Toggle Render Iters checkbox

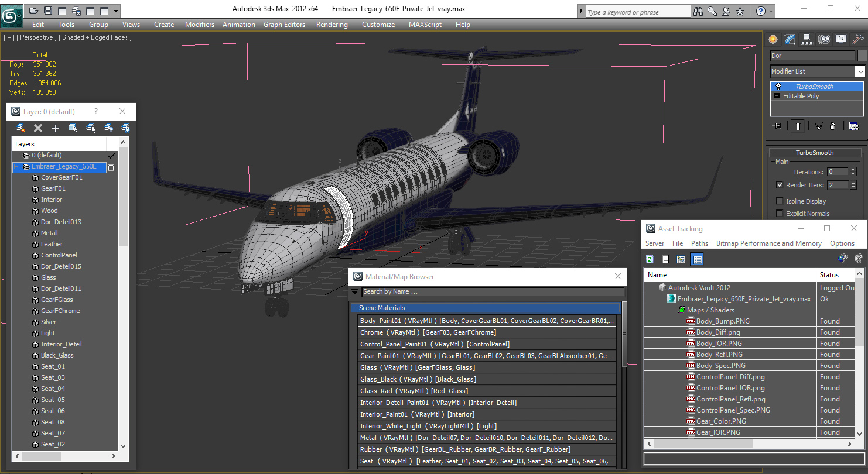tap(780, 185)
